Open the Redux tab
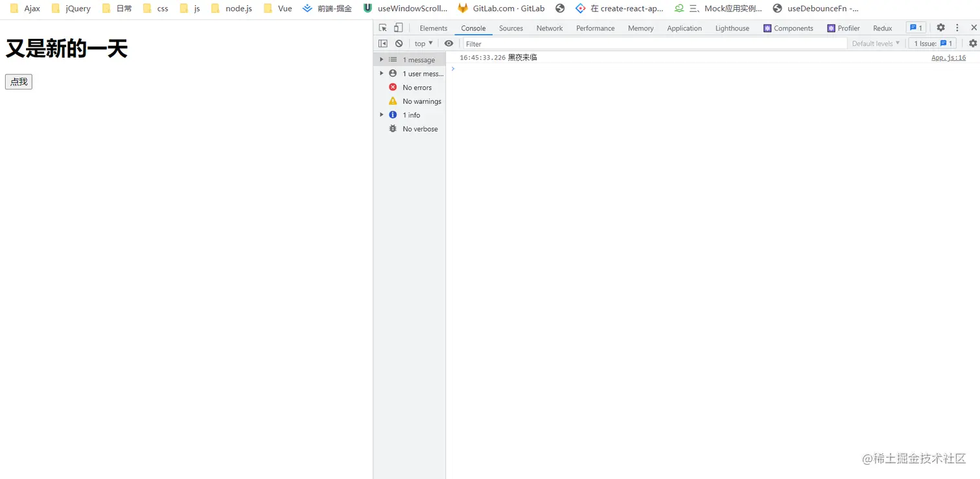 [883, 28]
